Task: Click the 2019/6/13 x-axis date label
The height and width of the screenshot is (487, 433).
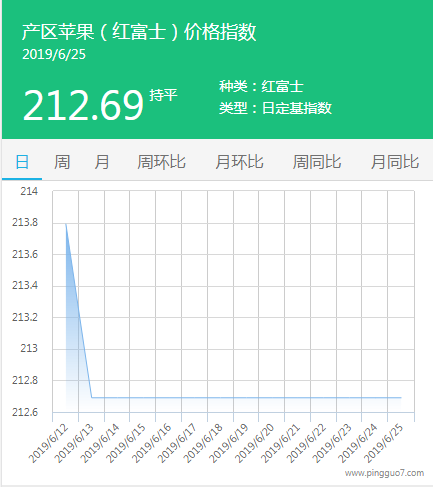Action: click(x=74, y=443)
